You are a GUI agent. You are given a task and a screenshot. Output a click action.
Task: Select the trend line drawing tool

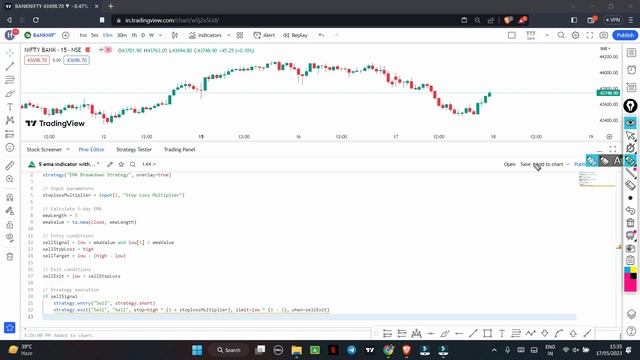(x=10, y=66)
